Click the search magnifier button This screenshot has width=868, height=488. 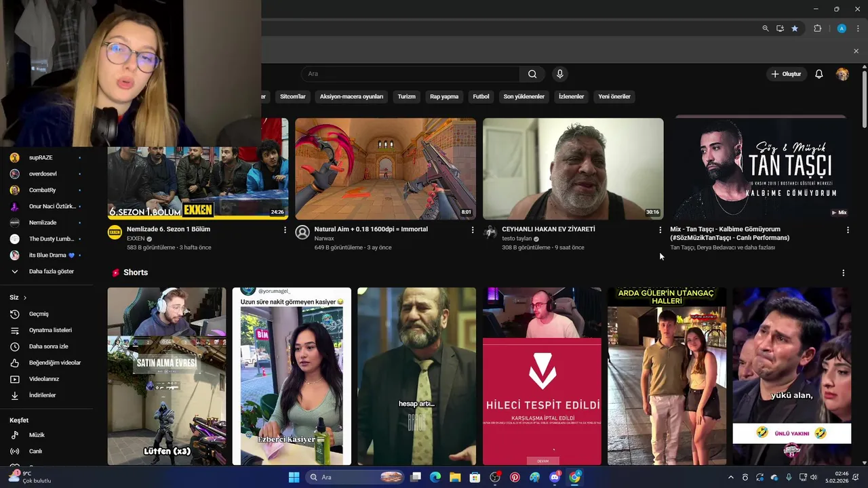pyautogui.click(x=532, y=74)
